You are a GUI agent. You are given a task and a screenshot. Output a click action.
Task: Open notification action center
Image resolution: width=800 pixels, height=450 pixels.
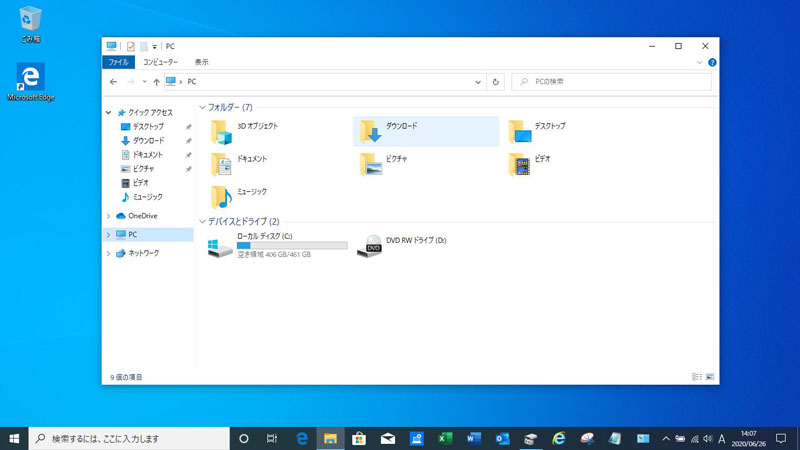[x=781, y=438]
